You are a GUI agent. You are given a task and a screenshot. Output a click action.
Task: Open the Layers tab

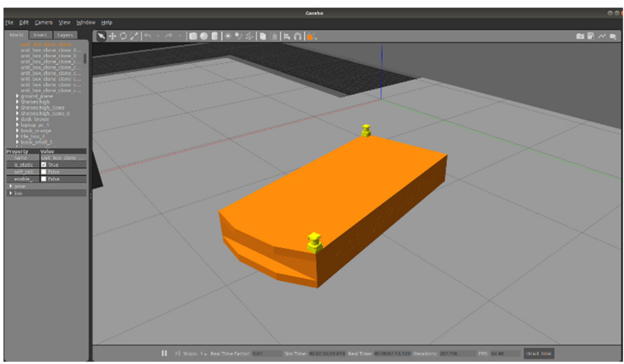65,35
